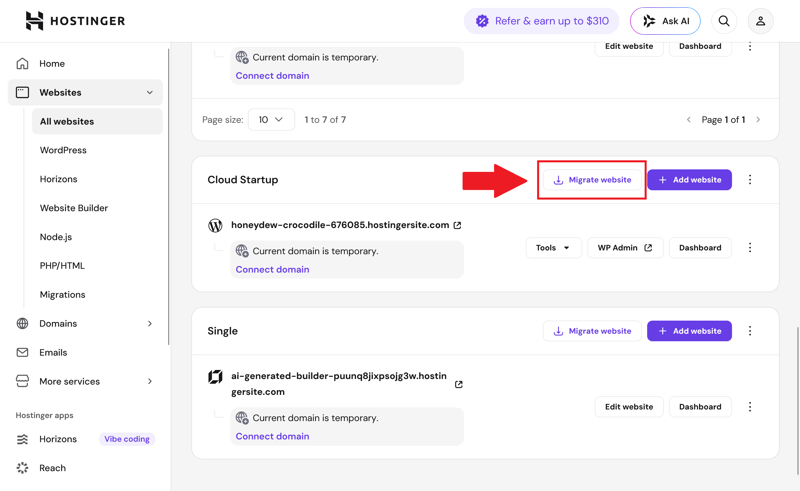Open Website Builder sidebar item
The width and height of the screenshot is (800, 491).
[74, 208]
